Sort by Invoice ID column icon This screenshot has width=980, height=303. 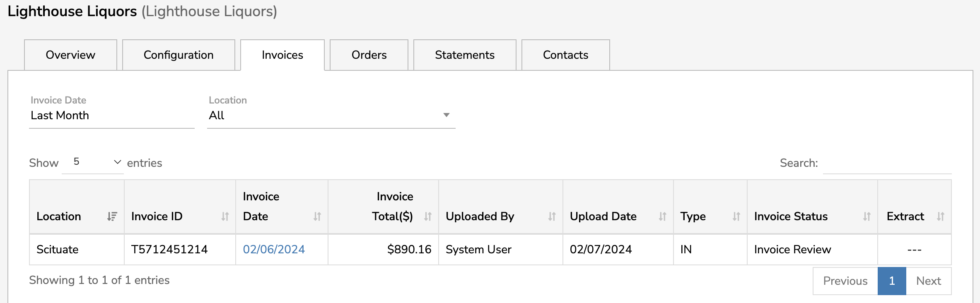pos(225,216)
